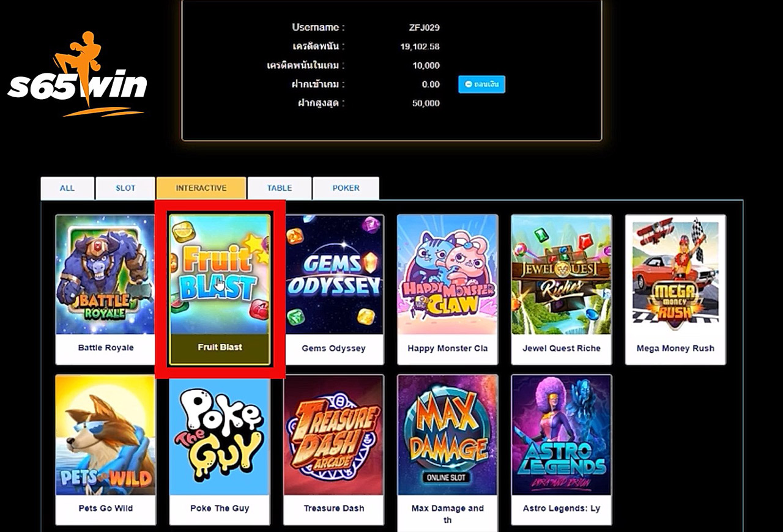This screenshot has height=532, width=783.
Task: Click the s65win logo
Action: (77, 75)
